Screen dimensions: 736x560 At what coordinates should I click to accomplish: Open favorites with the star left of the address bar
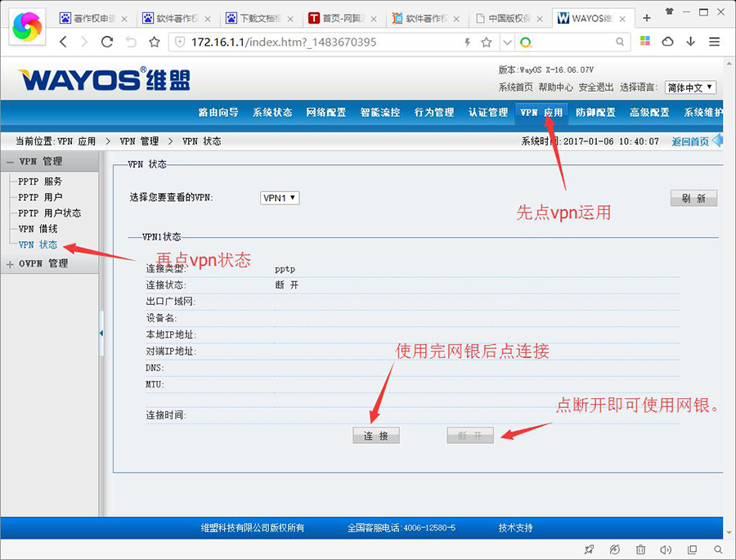point(155,43)
